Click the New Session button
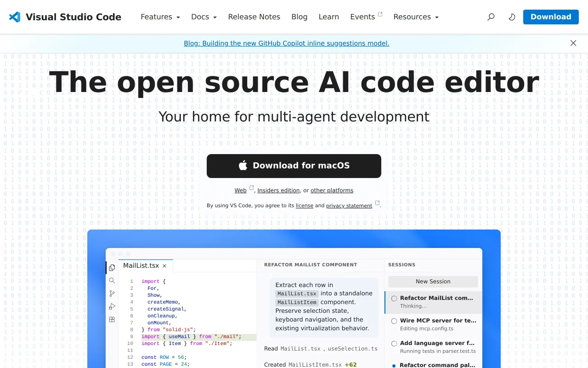 (x=433, y=282)
